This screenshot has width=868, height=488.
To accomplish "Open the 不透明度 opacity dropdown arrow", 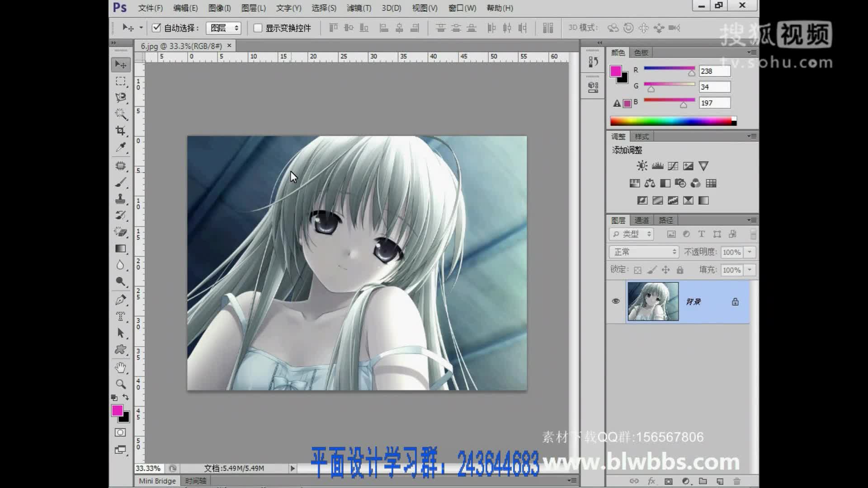I will coord(750,252).
